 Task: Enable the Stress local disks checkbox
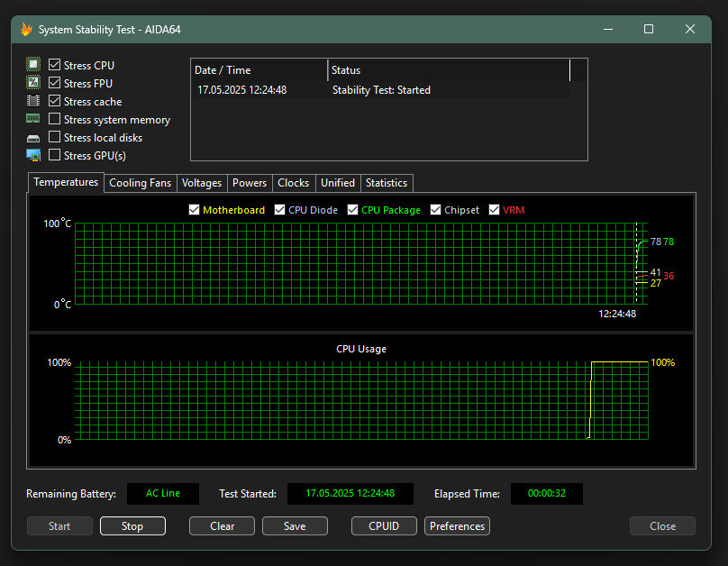pos(54,137)
